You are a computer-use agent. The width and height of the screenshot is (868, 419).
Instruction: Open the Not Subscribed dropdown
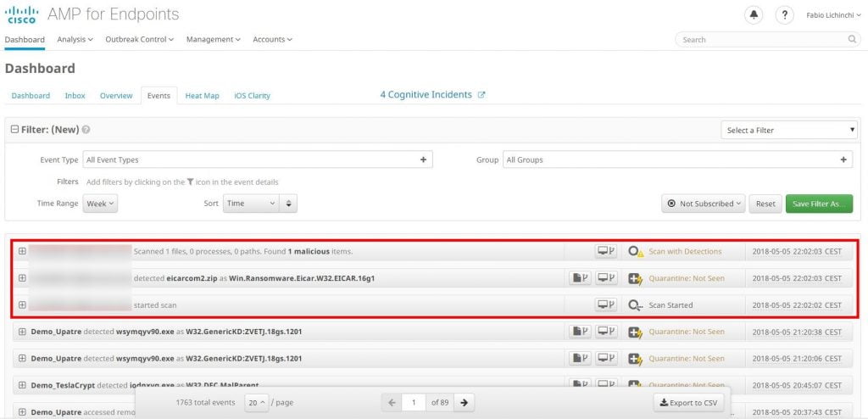pos(704,204)
